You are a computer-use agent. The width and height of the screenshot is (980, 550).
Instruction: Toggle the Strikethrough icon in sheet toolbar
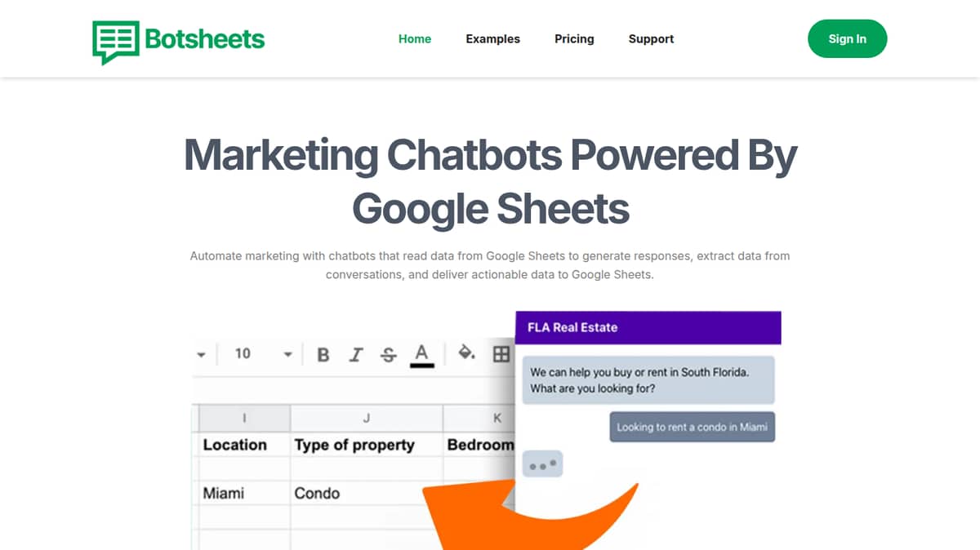coord(389,354)
